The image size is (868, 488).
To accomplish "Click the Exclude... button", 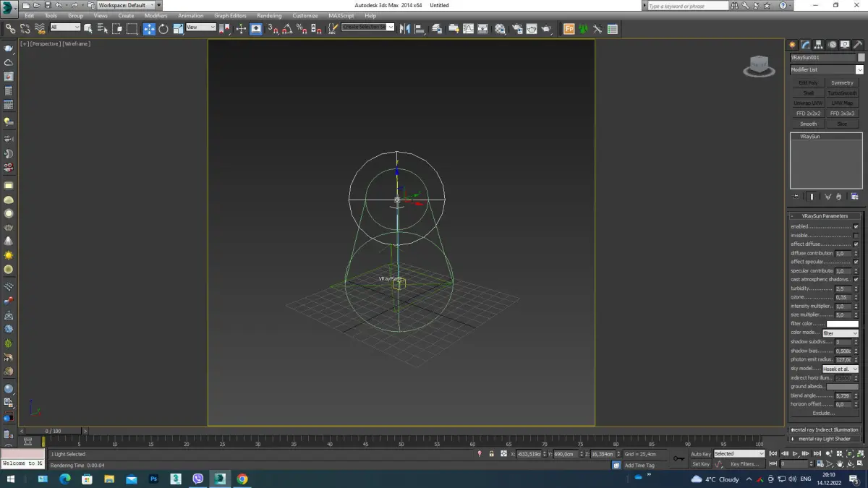I will coord(824,414).
